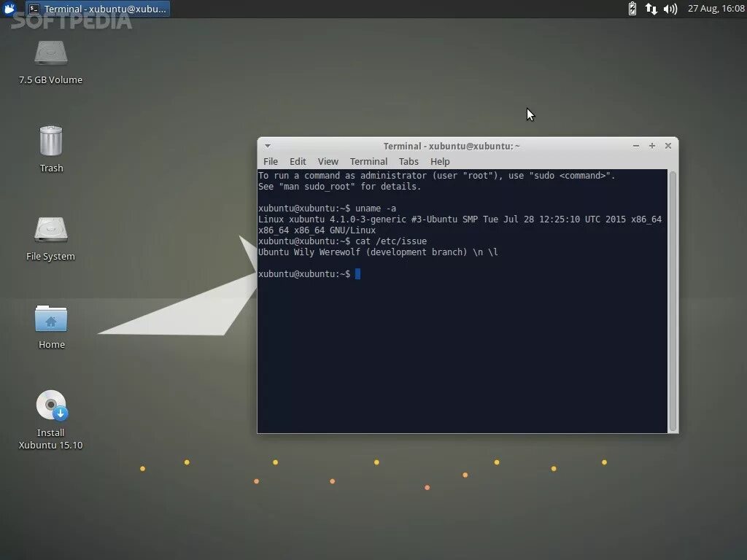Click the Terminal vertical scrollbar
The image size is (747, 560).
(673, 301)
